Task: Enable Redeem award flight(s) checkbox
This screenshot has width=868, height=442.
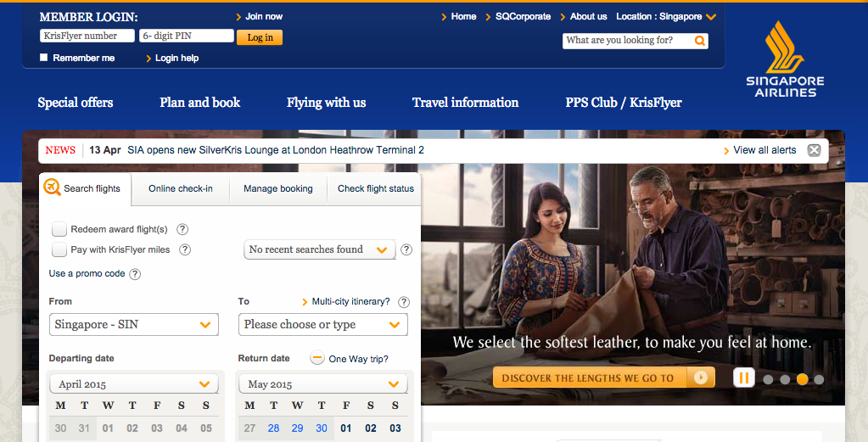Action: [x=59, y=229]
